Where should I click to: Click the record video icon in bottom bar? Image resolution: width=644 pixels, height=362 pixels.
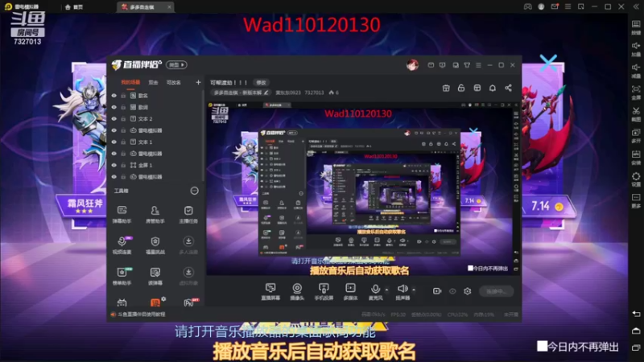(x=437, y=291)
